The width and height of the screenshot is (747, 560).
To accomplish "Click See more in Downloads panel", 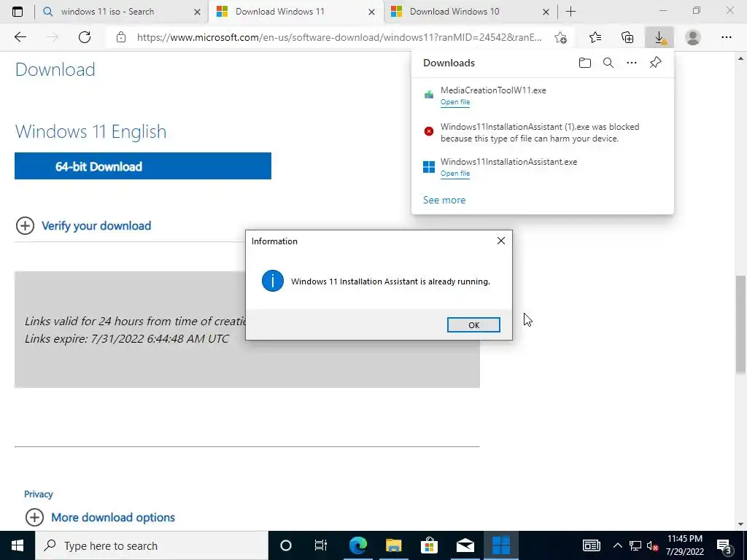I will (444, 200).
